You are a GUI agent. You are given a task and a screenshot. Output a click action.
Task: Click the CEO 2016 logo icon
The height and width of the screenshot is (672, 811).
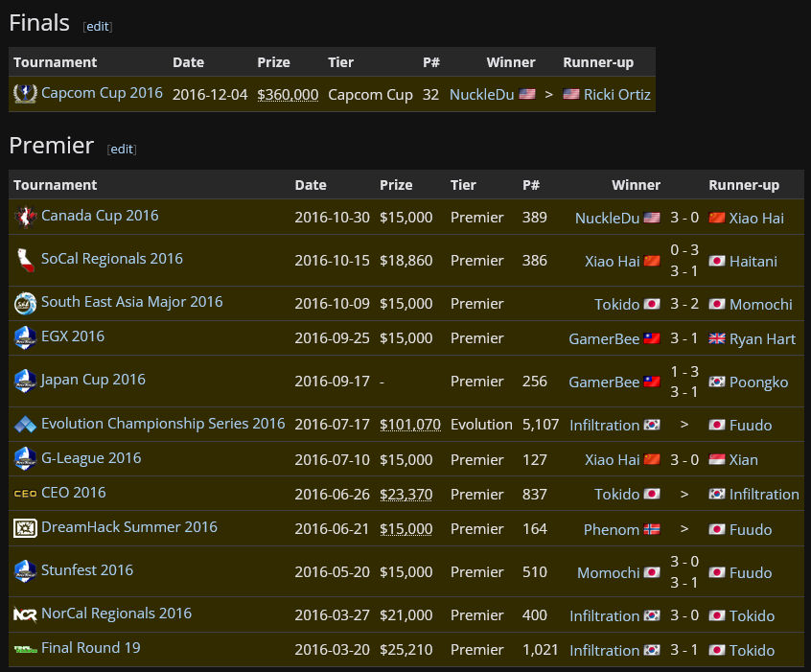click(25, 494)
